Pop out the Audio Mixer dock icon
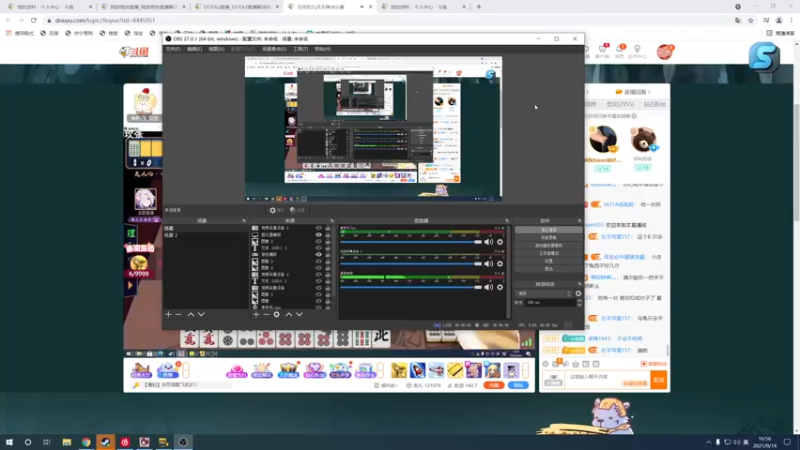Viewport: 800px width, 450px height. [x=507, y=221]
